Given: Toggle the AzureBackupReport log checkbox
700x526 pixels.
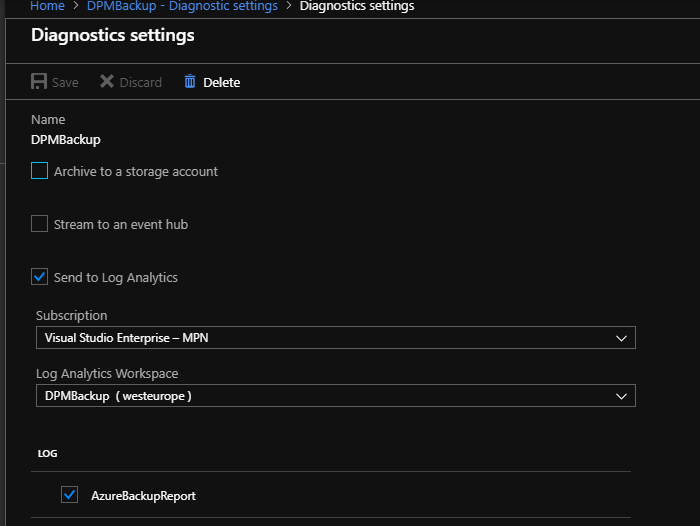Looking at the screenshot, I should pyautogui.click(x=69, y=495).
